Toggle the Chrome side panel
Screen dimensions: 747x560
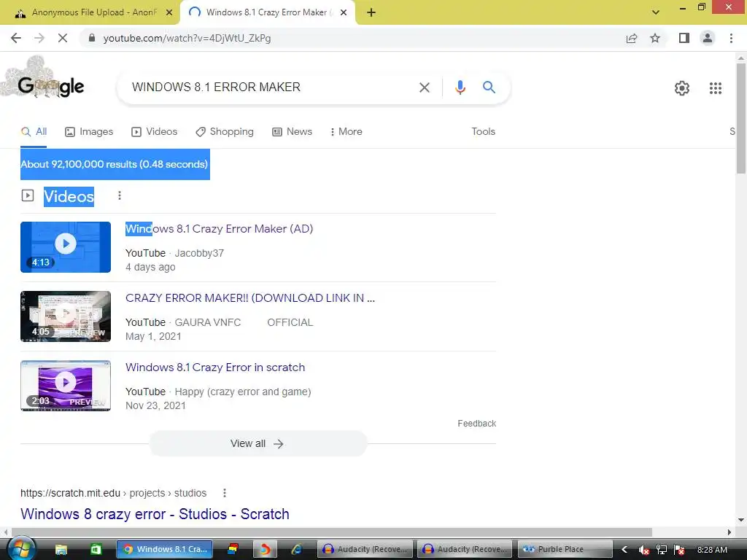(x=684, y=38)
